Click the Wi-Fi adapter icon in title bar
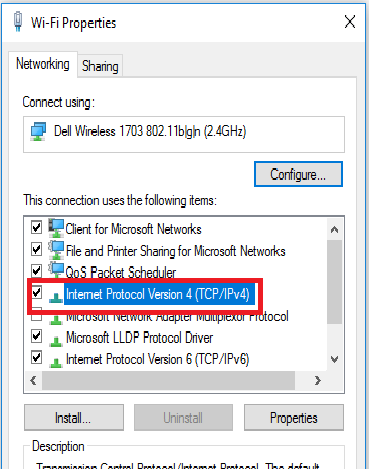Image resolution: width=369 pixels, height=469 pixels. point(18,22)
